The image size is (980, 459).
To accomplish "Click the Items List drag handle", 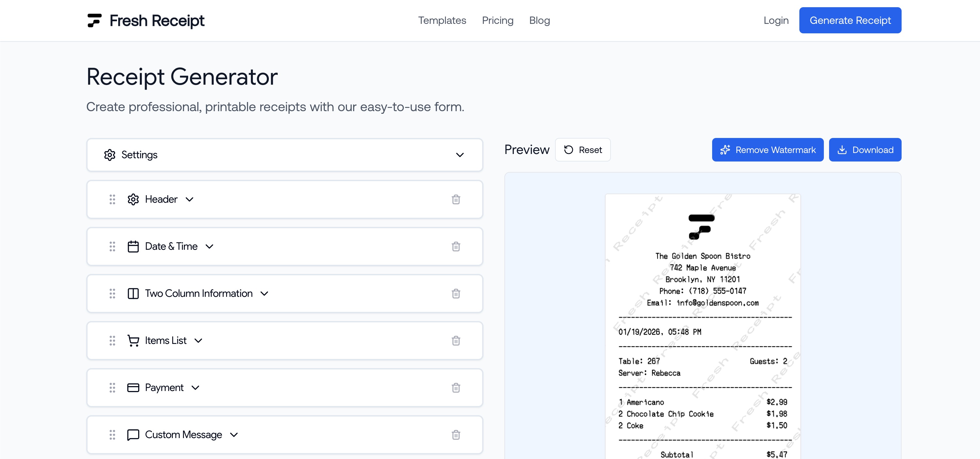I will 112,341.
